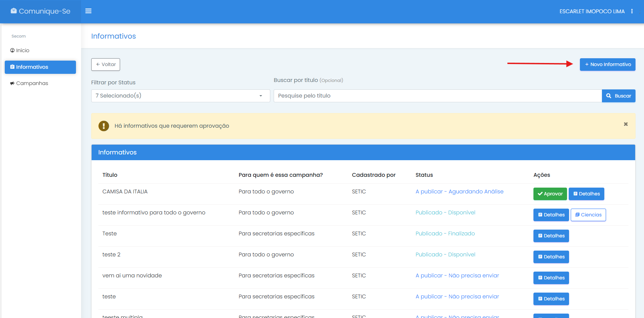Approve the CAMISA DA ITALIA informativo
Screen dimensions: 644x318
click(x=550, y=194)
